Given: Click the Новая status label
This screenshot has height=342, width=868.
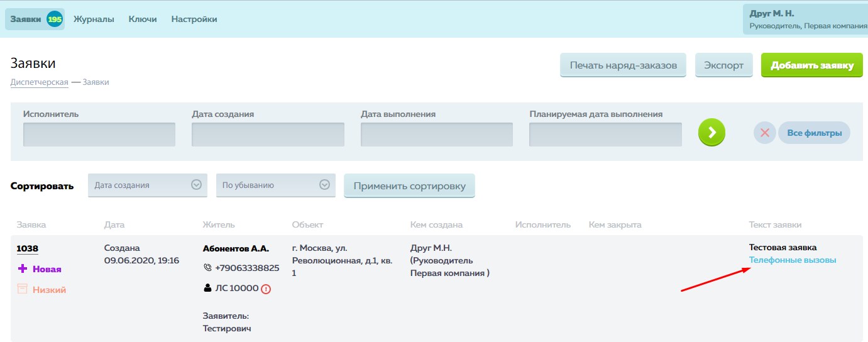Looking at the screenshot, I should [x=47, y=269].
